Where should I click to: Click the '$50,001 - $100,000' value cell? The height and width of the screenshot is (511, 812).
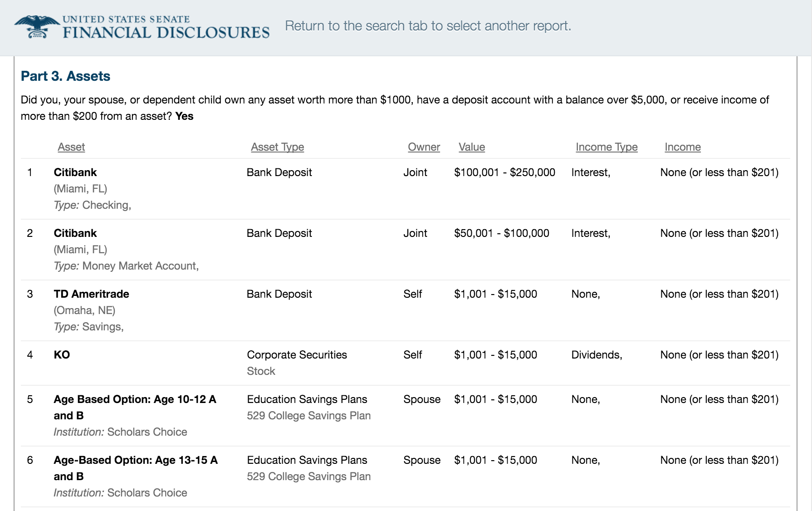501,233
